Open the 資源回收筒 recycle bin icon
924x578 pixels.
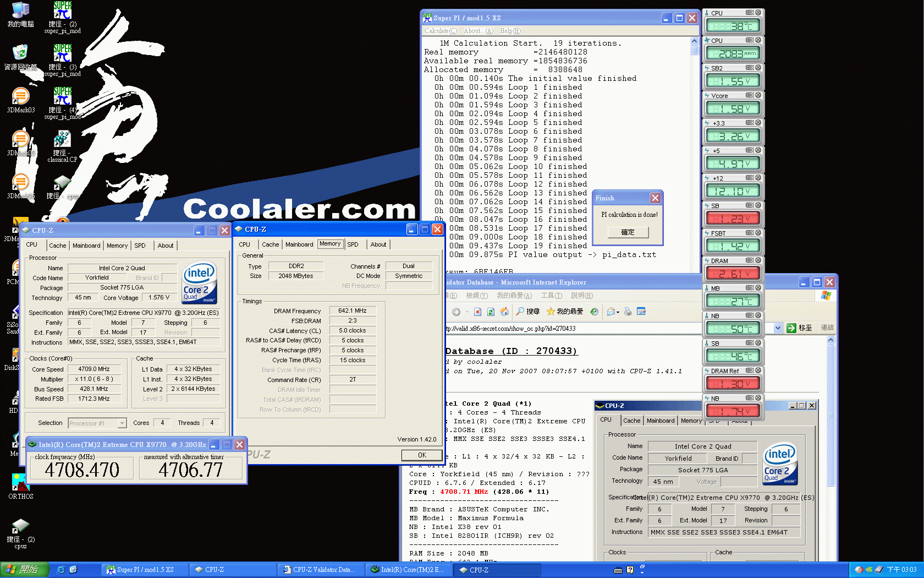point(20,57)
